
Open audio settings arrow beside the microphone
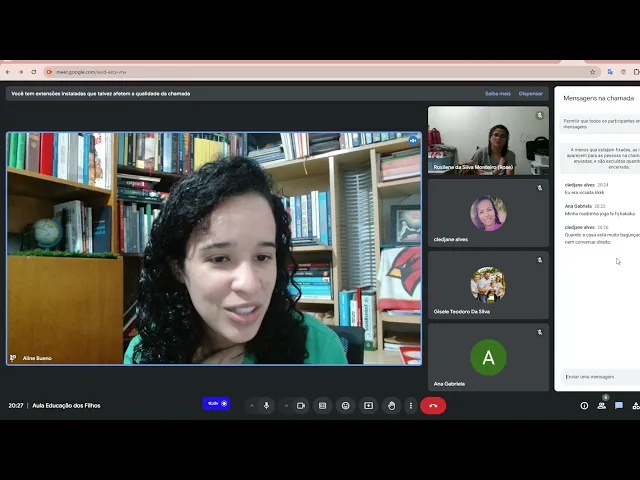click(252, 406)
